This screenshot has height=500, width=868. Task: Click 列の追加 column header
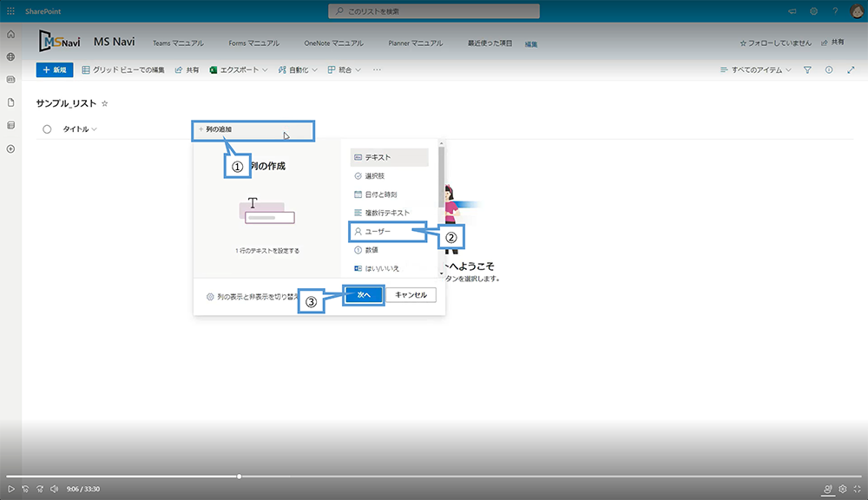(253, 129)
